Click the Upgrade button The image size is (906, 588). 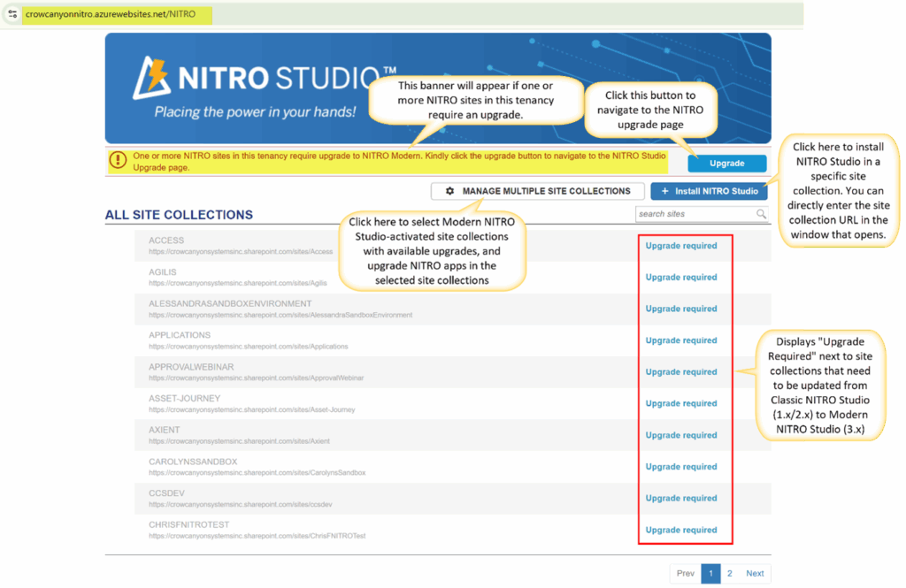[x=727, y=164]
